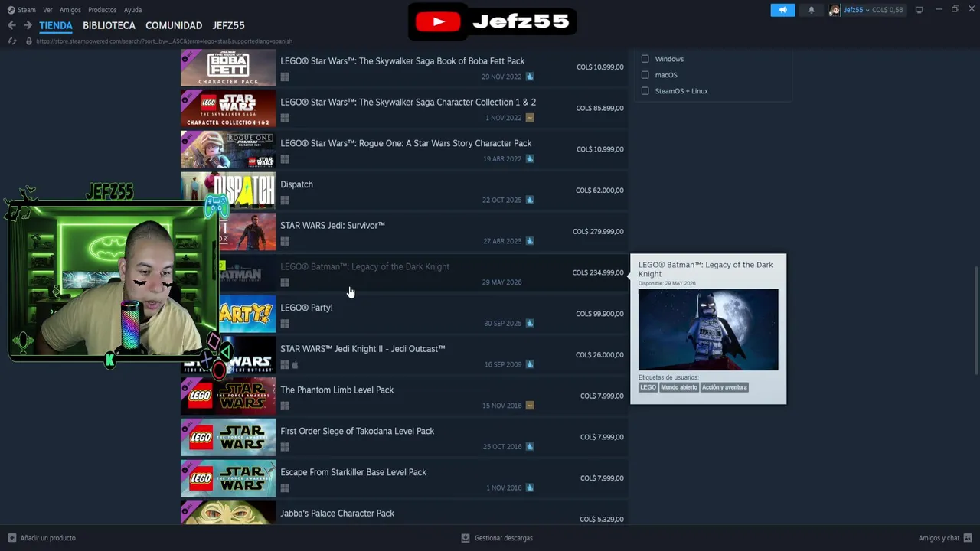Click the macOS icon under Jedi Outcast

295,365
